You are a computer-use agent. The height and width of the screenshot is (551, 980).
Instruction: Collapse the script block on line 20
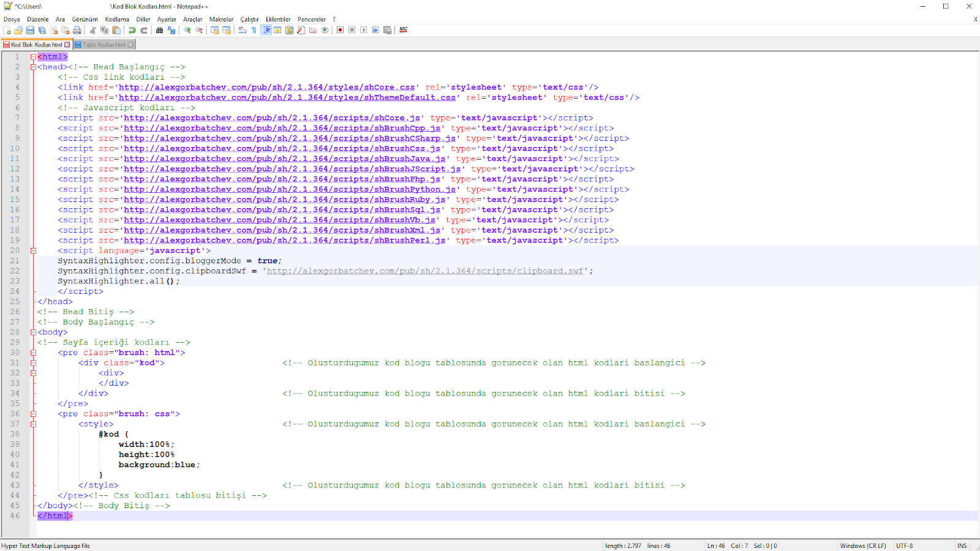33,250
